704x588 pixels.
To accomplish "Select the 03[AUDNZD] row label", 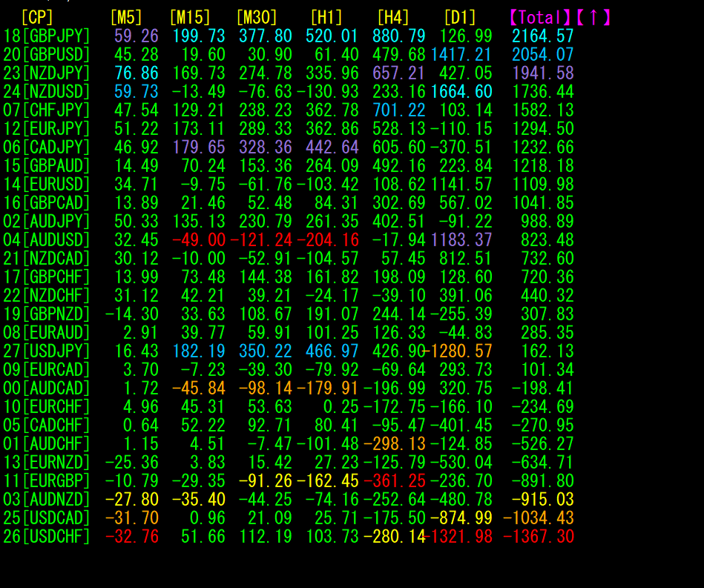I will pos(47,499).
